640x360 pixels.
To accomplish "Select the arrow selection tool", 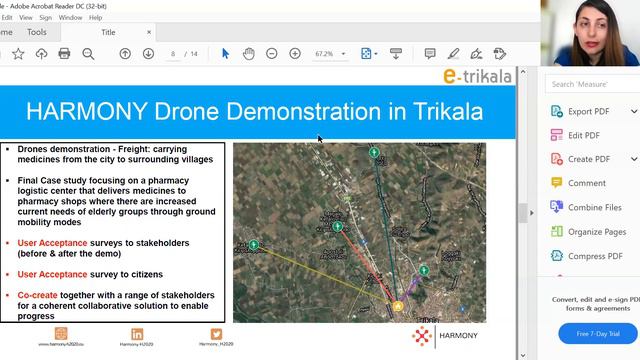I will [x=225, y=53].
